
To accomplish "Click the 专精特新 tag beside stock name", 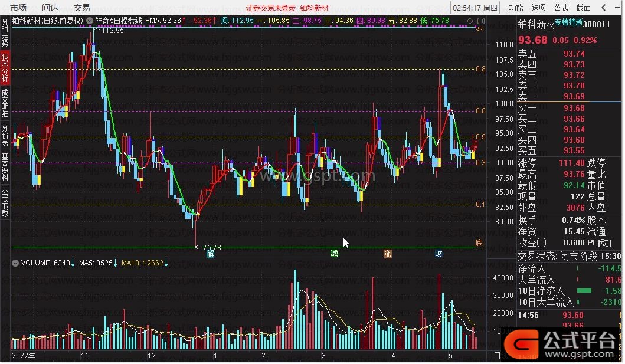I will tap(569, 22).
